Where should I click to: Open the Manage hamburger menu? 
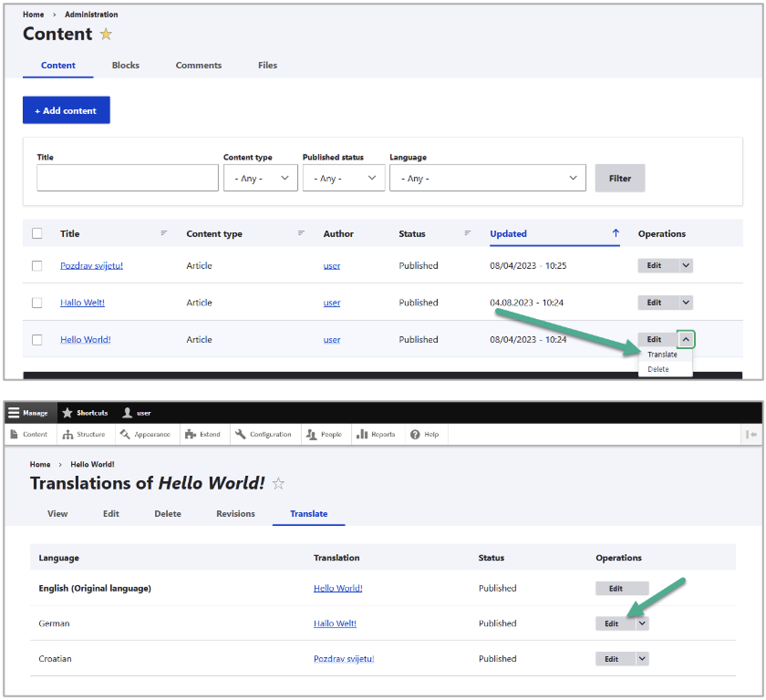click(31, 413)
